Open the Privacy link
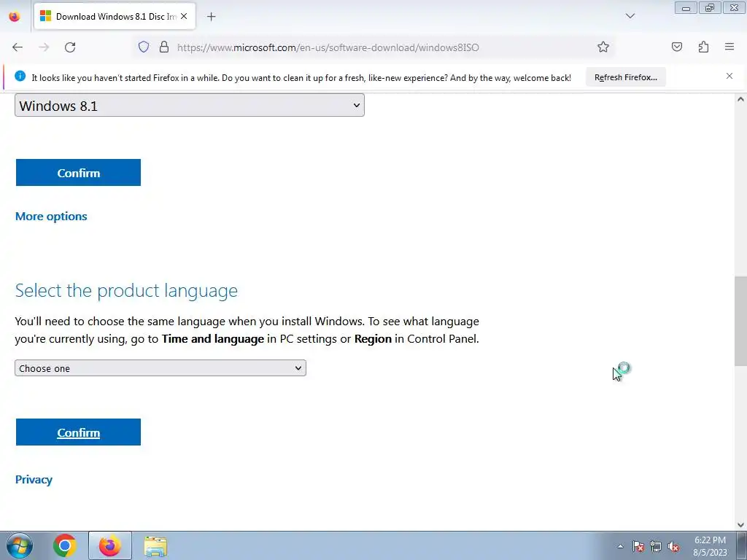The height and width of the screenshot is (560, 747). 34,480
